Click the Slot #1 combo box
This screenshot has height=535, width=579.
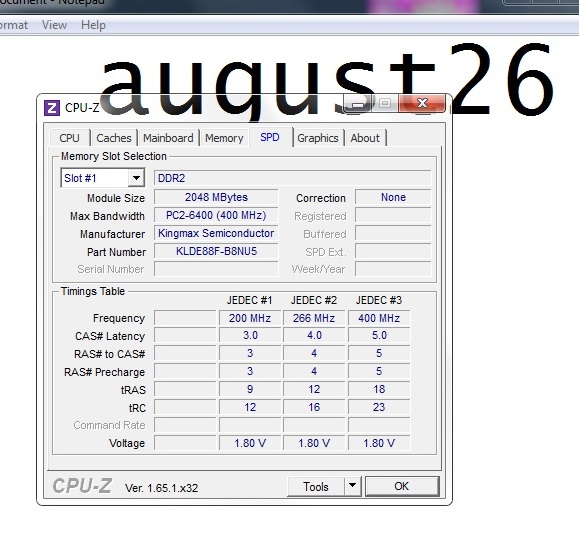(103, 178)
